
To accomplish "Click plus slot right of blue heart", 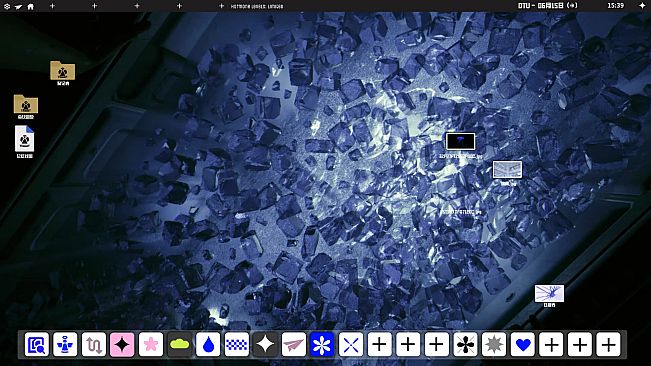I will click(x=551, y=344).
